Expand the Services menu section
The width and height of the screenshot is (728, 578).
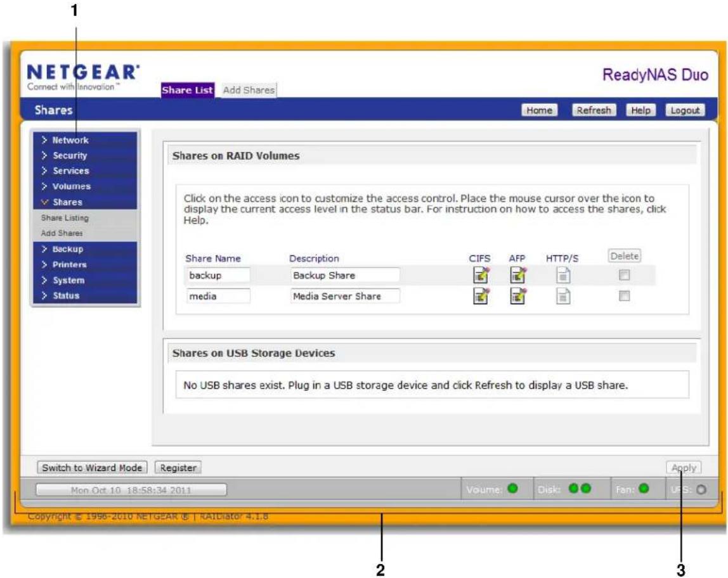85,170
